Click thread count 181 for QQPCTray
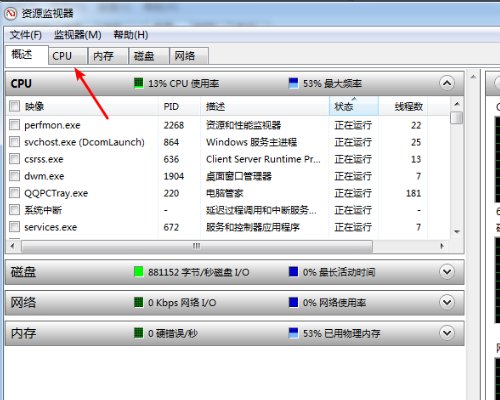This screenshot has height=400, width=500. click(413, 193)
